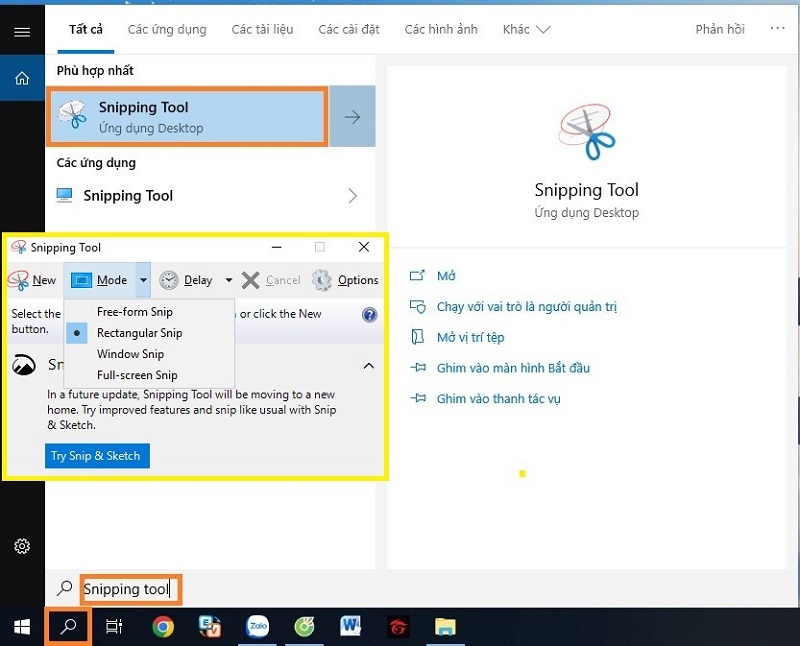Screen dimensions: 800x646
Task: Switch to the Các ứng dụng tab
Action: pyautogui.click(x=166, y=29)
